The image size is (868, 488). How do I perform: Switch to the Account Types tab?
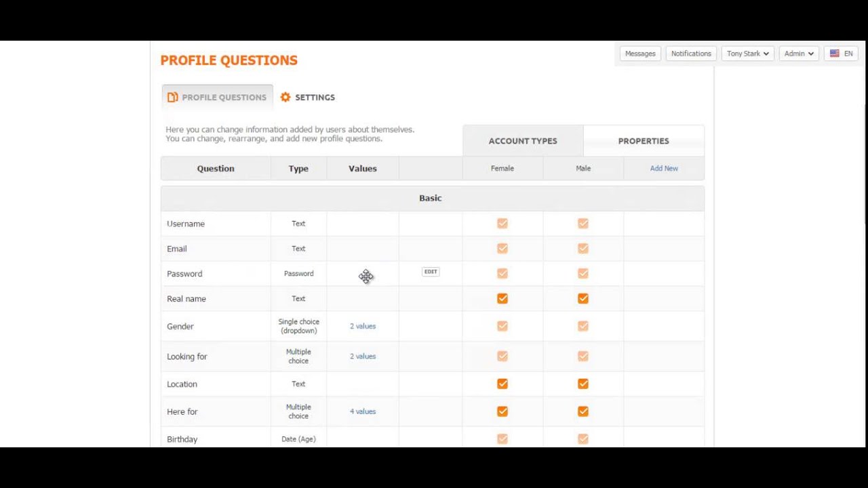[x=523, y=141]
